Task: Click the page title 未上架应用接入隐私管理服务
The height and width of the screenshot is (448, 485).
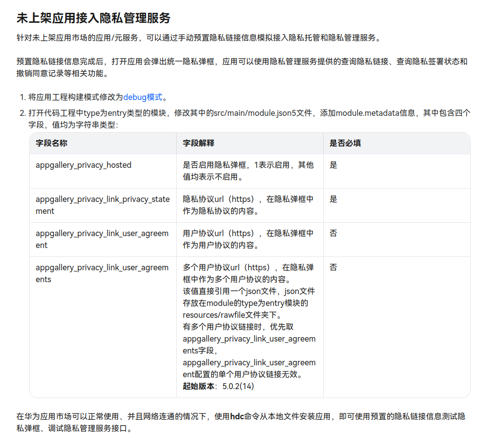Action: coord(94,18)
